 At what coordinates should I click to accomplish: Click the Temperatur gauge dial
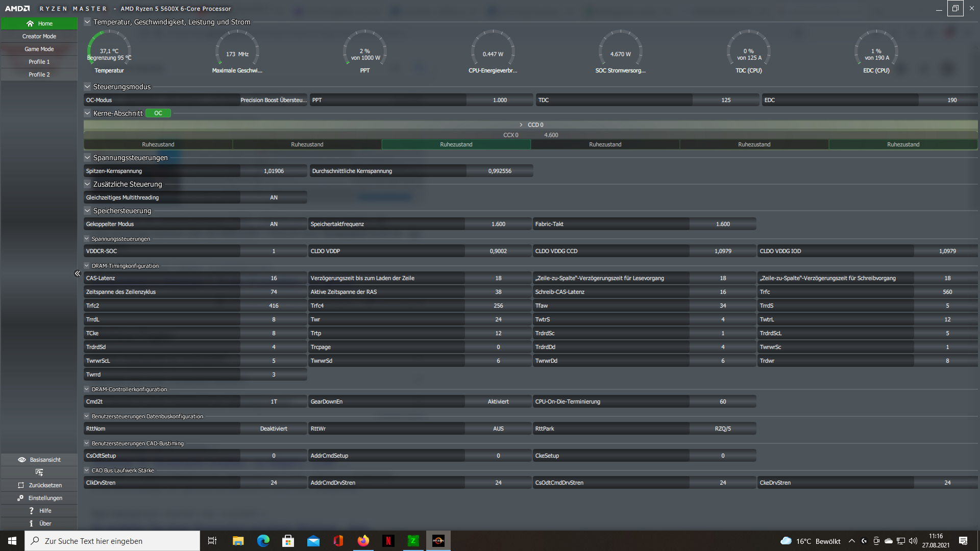[109, 51]
